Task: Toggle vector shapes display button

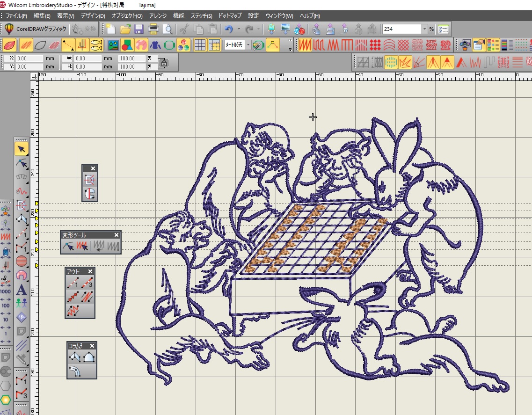Action: pyautogui.click(x=127, y=45)
